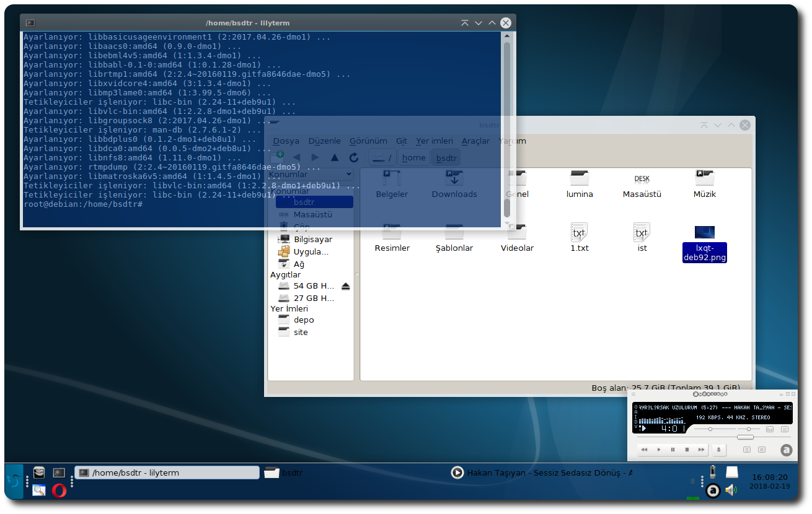The height and width of the screenshot is (514, 812).
Task: Eject the 54 GB drive
Action: (346, 286)
